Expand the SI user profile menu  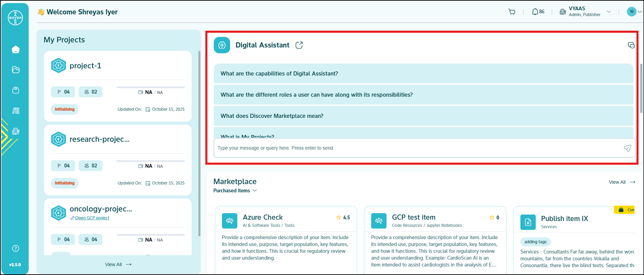pos(640,12)
